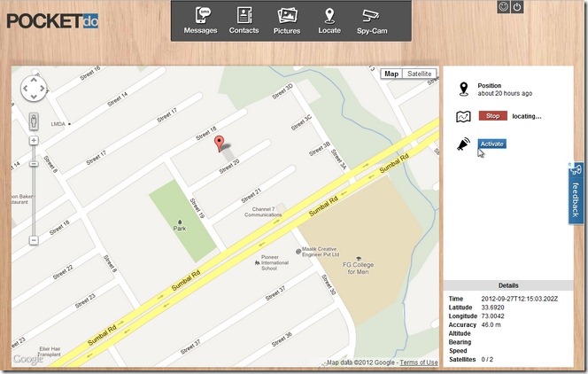The image size is (588, 374).
Task: Click the red location pin marker
Action: pos(220,144)
